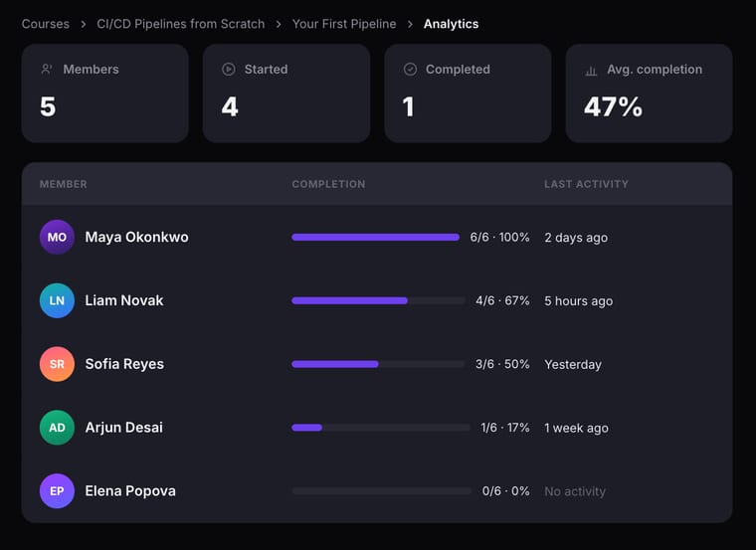Image resolution: width=756 pixels, height=550 pixels.
Task: Click Elena Popova's EP avatar
Action: (x=57, y=491)
